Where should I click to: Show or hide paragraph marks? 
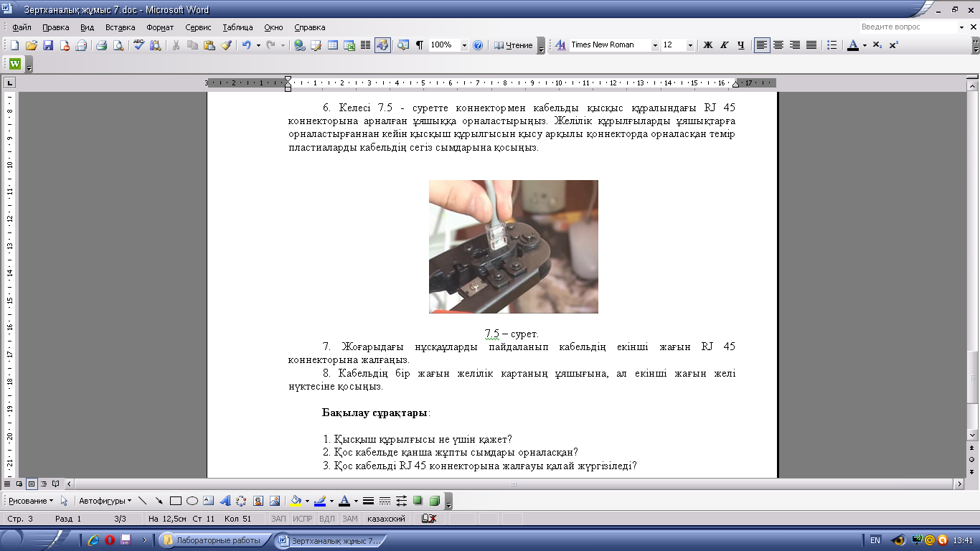[420, 45]
